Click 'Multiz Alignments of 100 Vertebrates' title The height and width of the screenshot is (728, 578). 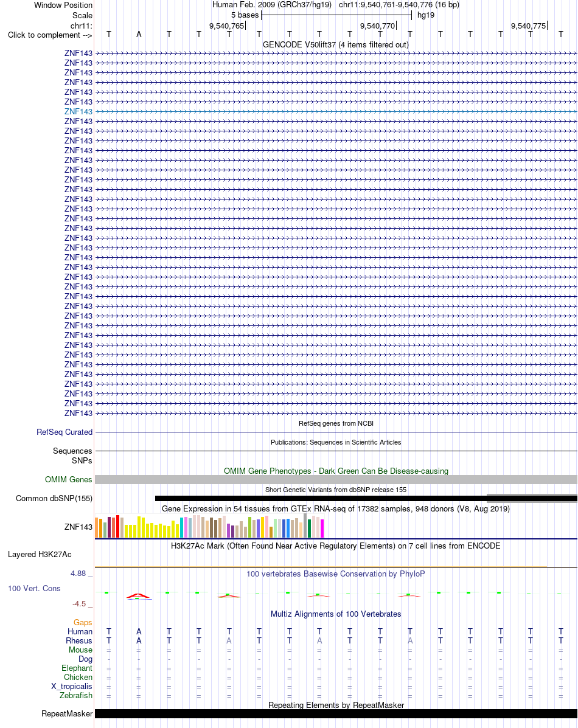[336, 614]
